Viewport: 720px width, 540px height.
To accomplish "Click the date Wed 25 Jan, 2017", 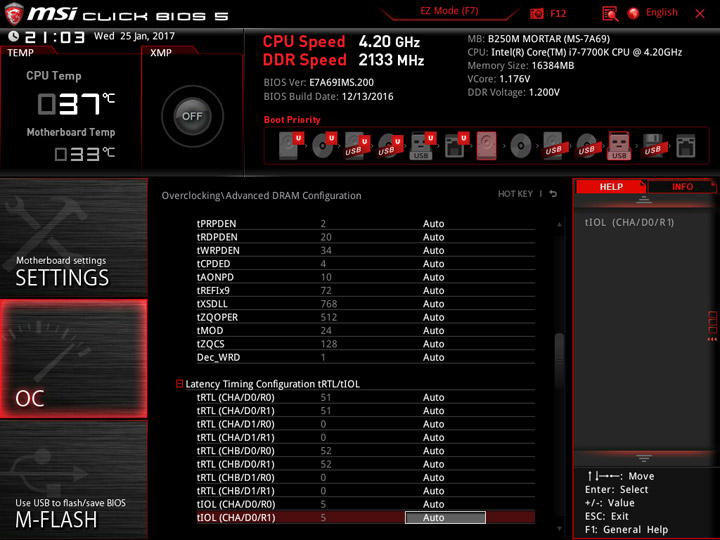I will (x=134, y=36).
